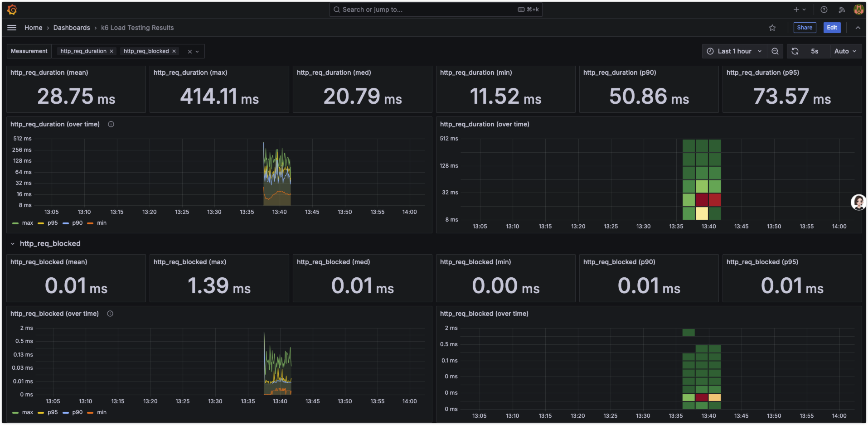This screenshot has height=425, width=868.
Task: Click the 20.79 ms median value
Action: point(363,97)
